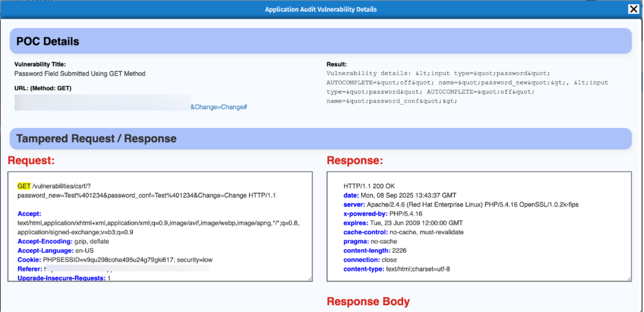Click the 'application/signed-exchange;v=b3;q=0.9' line
Screen dimensions: 644x312
coord(75,232)
